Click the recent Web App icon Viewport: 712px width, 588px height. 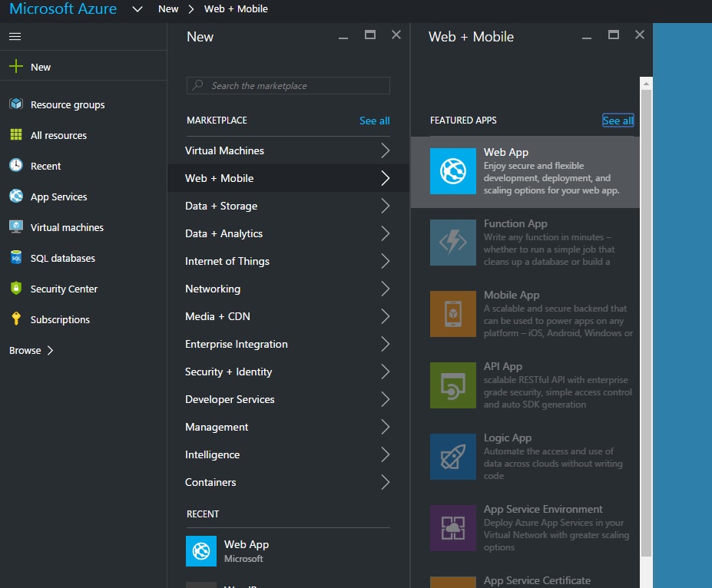(x=201, y=551)
